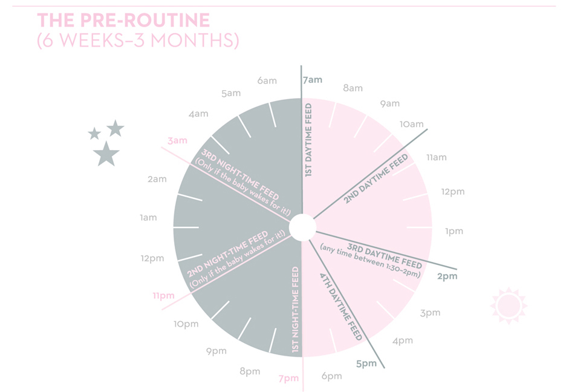This screenshot has width=569, height=392.
Task: Select the bold 2pm label
Action: pyautogui.click(x=447, y=276)
